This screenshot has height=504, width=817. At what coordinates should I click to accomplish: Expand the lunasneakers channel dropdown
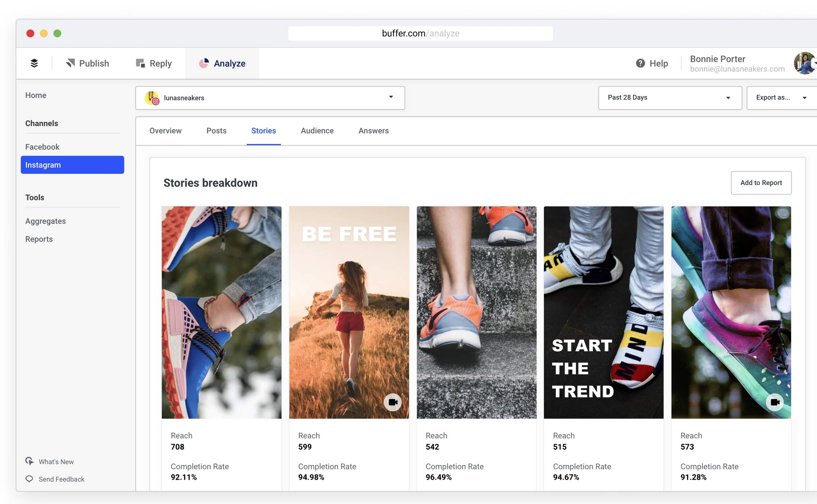coord(270,98)
